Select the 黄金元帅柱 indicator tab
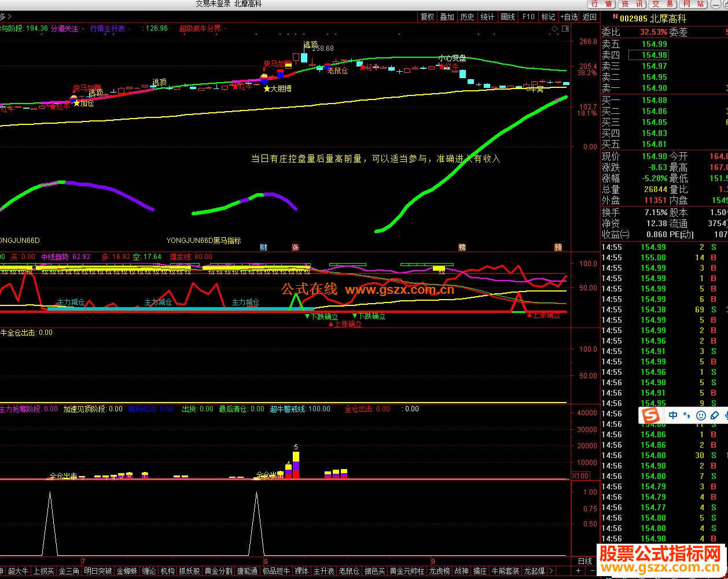728x579 pixels. click(x=407, y=571)
